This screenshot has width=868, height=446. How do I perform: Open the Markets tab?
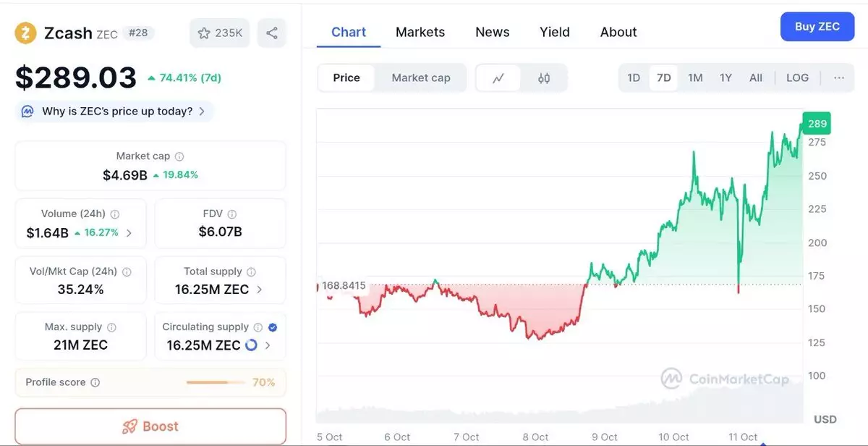point(420,33)
